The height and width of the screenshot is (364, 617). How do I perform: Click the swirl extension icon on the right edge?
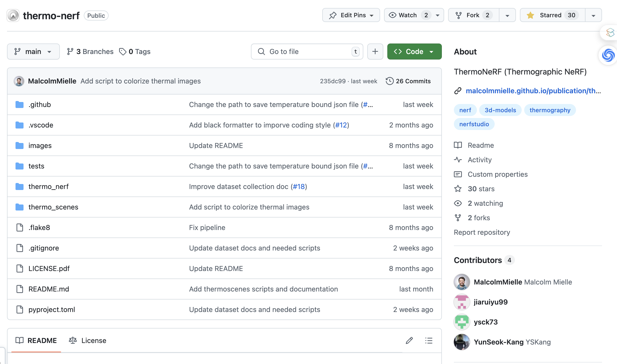[608, 55]
